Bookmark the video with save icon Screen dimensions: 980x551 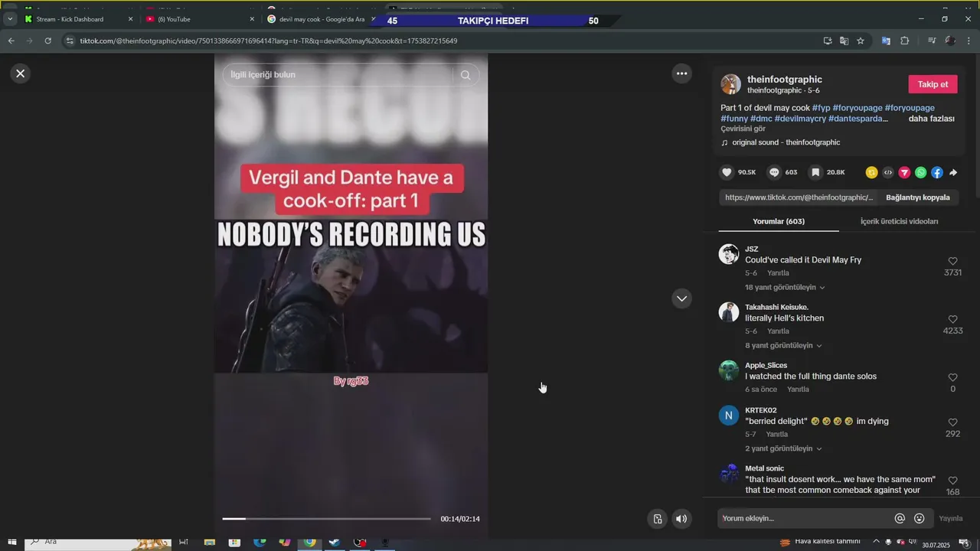coord(816,173)
